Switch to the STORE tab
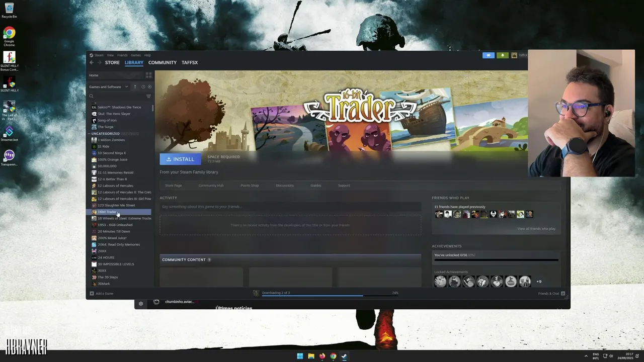The width and height of the screenshot is (644, 362). (x=112, y=62)
